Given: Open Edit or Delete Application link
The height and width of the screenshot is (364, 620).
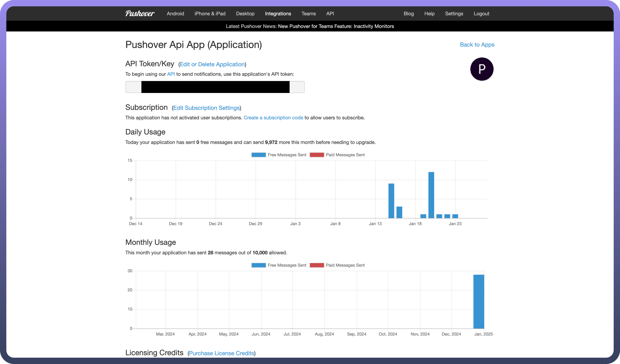Looking at the screenshot, I should tap(212, 65).
